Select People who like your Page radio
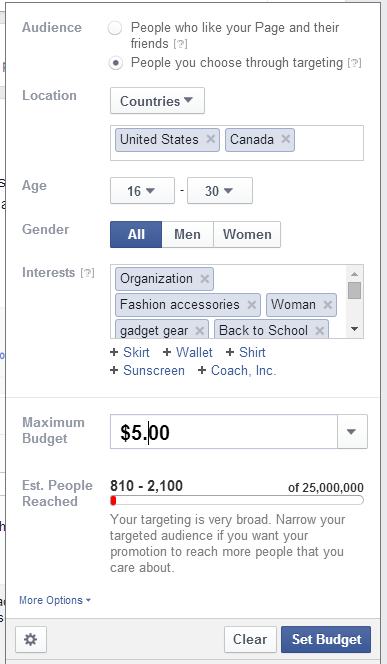 [115, 28]
